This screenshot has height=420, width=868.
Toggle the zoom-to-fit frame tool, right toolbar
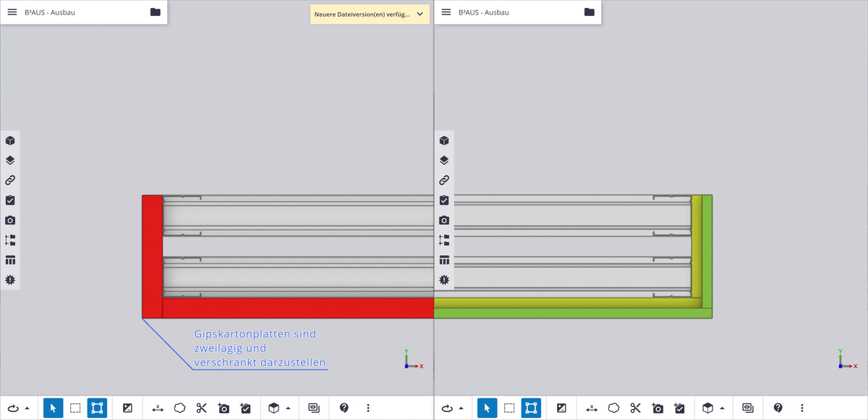coord(531,408)
